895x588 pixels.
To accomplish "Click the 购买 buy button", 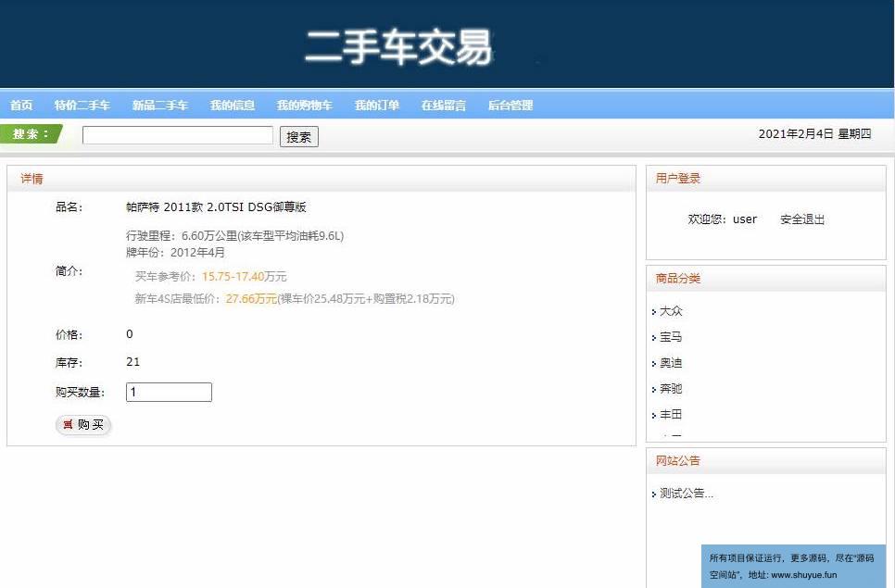I will click(x=83, y=425).
